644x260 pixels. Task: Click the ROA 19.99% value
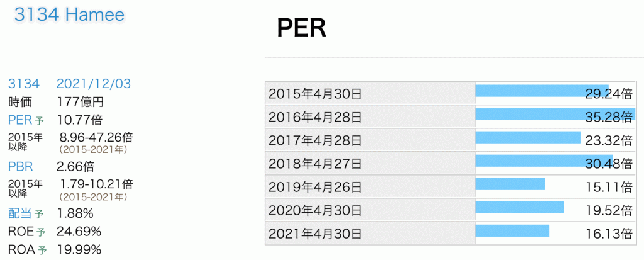pyautogui.click(x=79, y=250)
